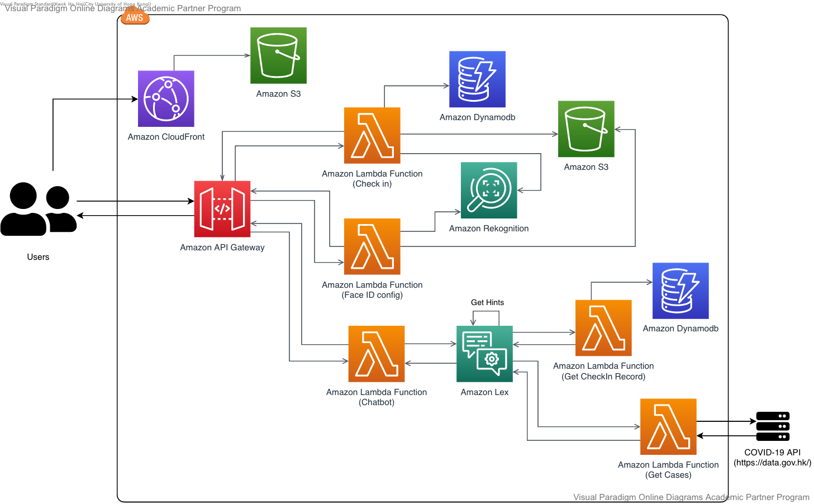
Task: Click the Amazon Lex icon
Action: 484,354
